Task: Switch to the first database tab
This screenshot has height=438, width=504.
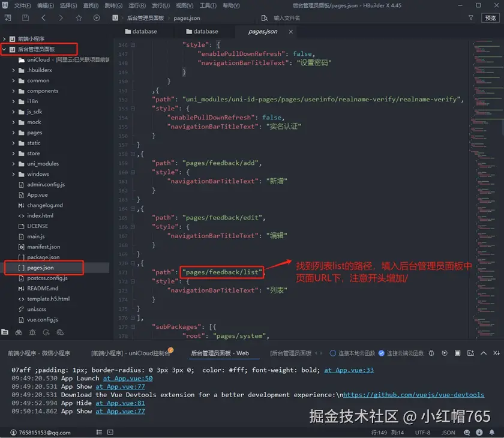Action: click(141, 31)
